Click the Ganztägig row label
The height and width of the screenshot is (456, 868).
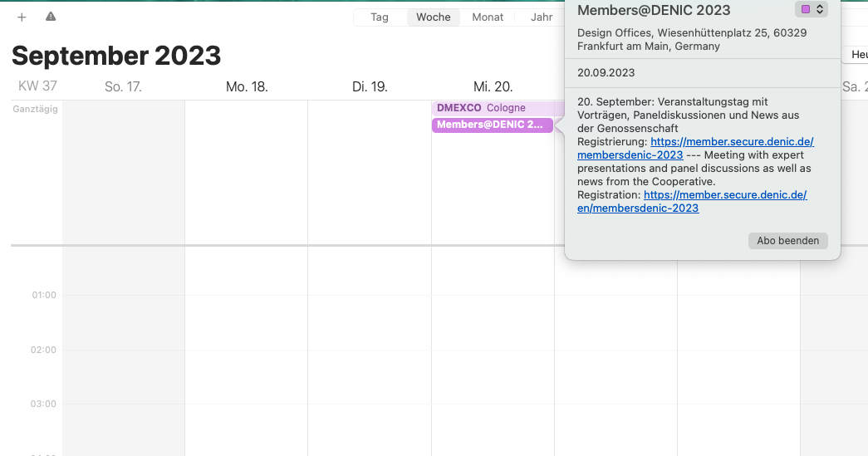(x=36, y=109)
